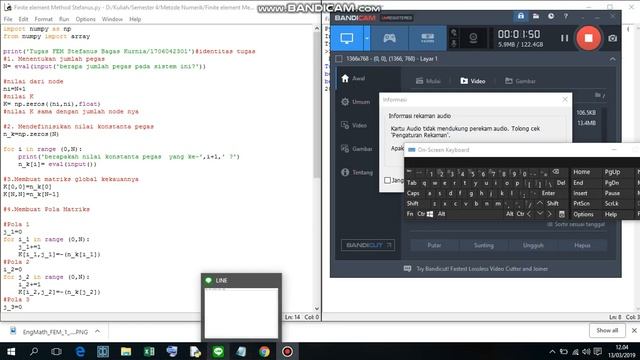Open the Gambar section in Bandicam sidebar
This screenshot has width=640, height=360.
tap(356, 149)
